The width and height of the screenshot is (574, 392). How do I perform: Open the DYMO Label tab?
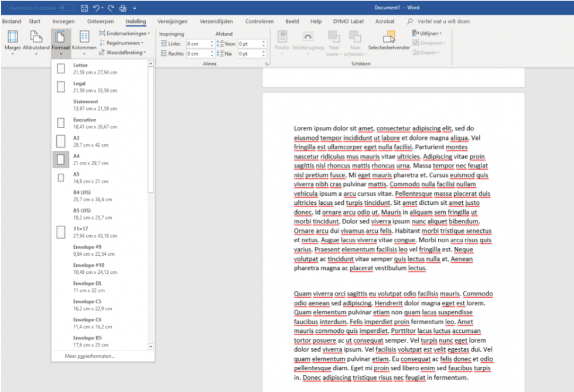[x=348, y=20]
